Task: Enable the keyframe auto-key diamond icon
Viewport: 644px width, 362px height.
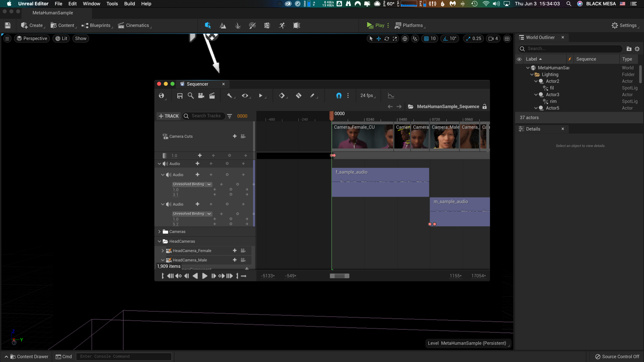Action: coord(282,95)
